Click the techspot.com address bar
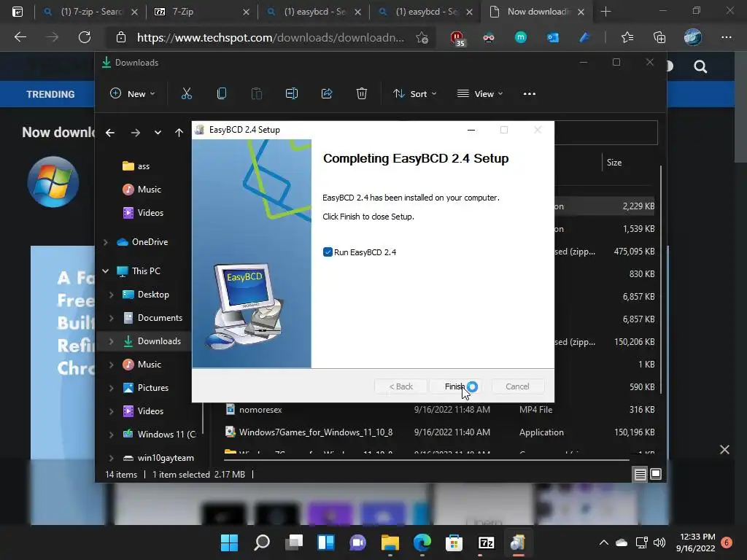The width and height of the screenshot is (747, 560). pos(270,38)
